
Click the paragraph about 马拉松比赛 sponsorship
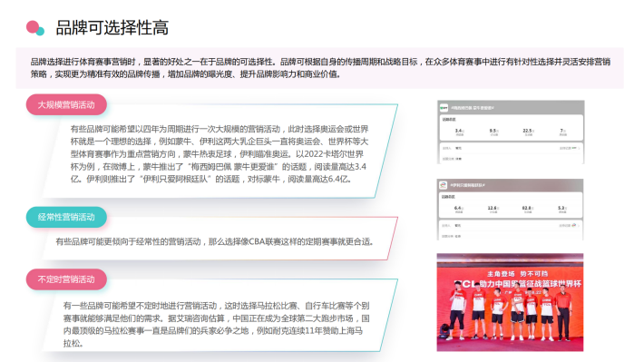coord(217,324)
